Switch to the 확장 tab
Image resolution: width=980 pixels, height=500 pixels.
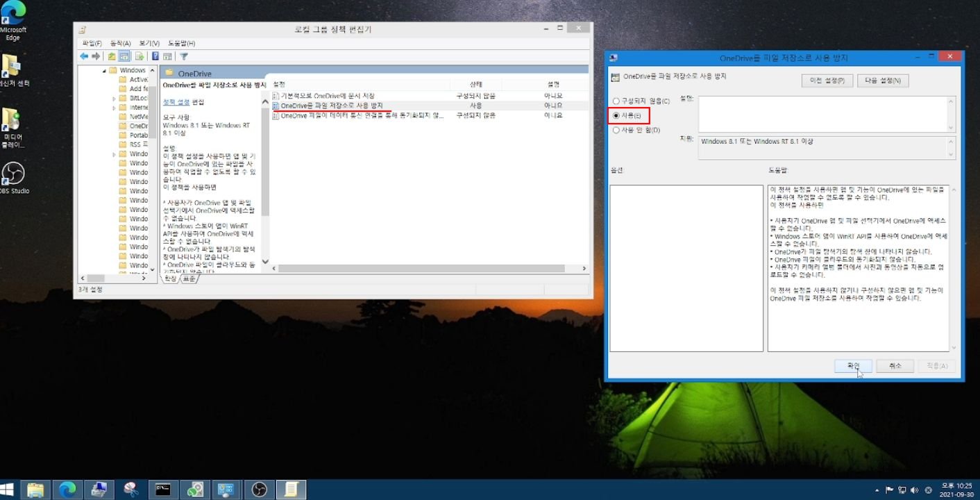(170, 278)
